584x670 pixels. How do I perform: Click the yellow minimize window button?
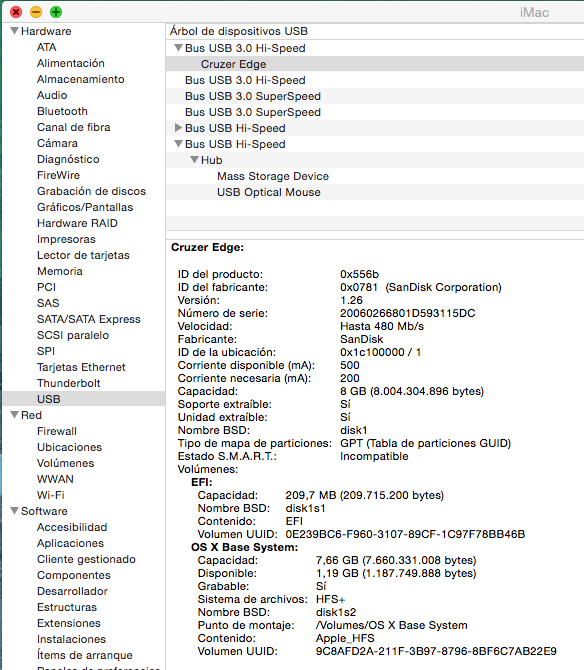[x=36, y=12]
